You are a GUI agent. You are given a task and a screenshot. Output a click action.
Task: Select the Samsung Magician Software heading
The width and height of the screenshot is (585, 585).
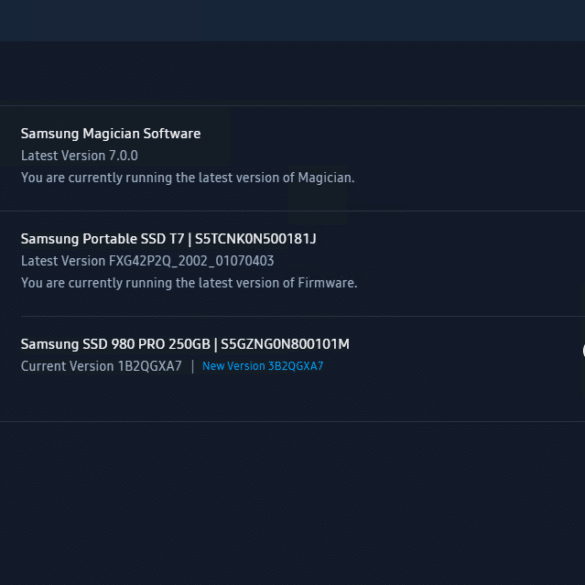tap(111, 134)
